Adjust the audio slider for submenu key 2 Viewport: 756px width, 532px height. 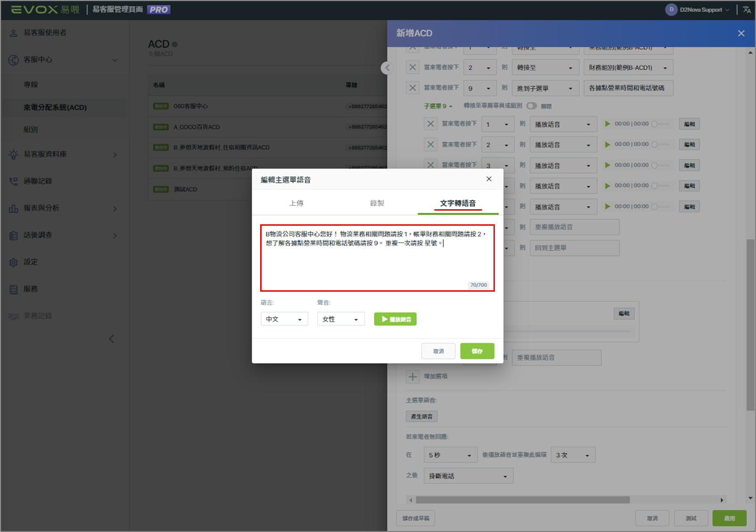click(x=661, y=144)
